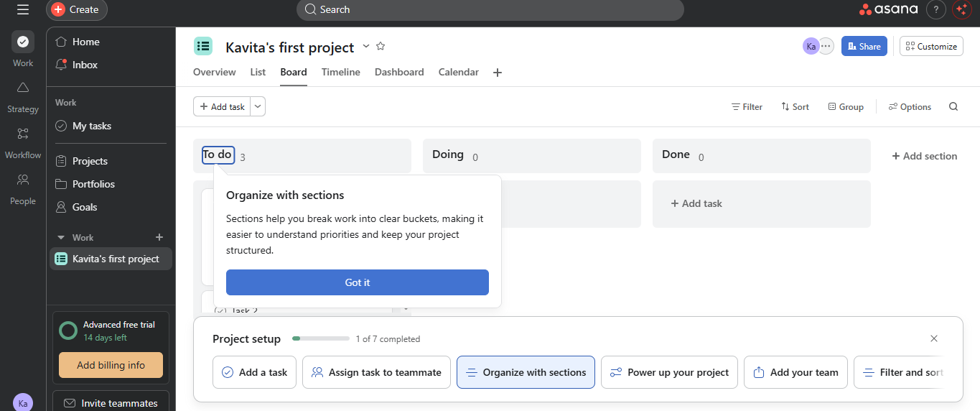
Task: Close the Project setup panel
Action: coord(934,338)
